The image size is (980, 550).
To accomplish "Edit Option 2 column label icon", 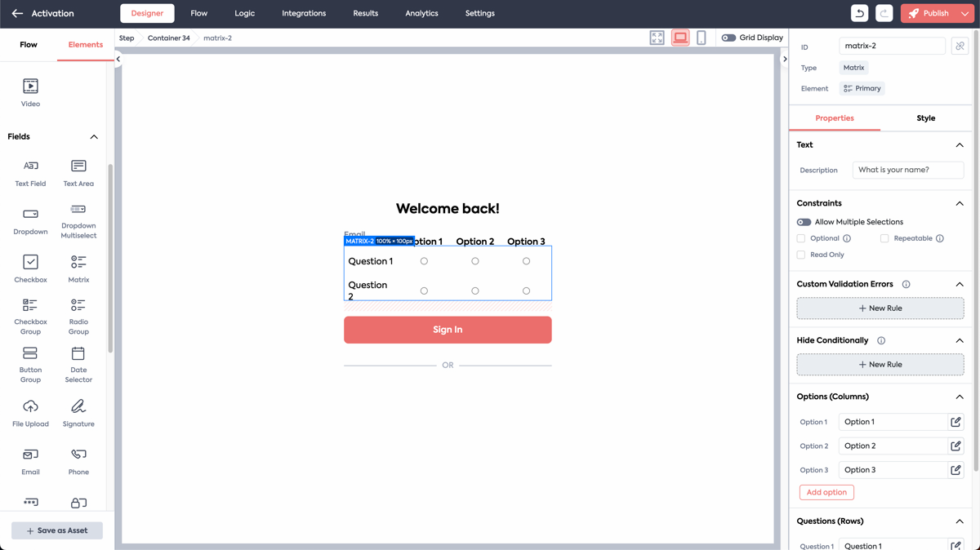I will 955,446.
